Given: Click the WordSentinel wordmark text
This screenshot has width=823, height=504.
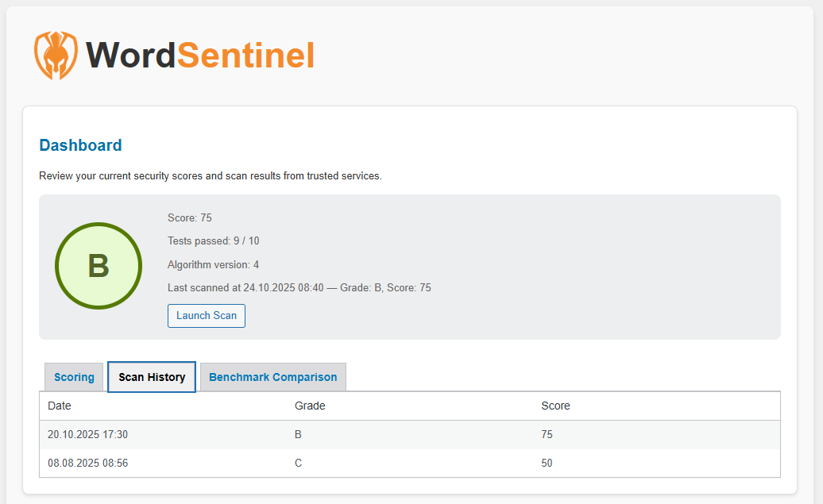Looking at the screenshot, I should click(200, 55).
